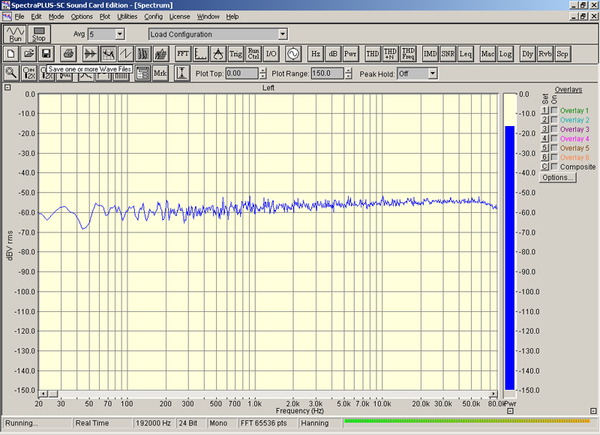Click the spectrum view toolbar icon
The height and width of the screenshot is (435, 600).
(x=108, y=54)
